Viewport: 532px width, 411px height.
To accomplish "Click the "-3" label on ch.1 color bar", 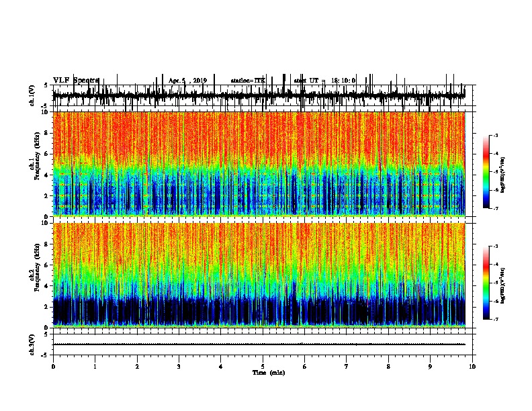I will click(496, 135).
